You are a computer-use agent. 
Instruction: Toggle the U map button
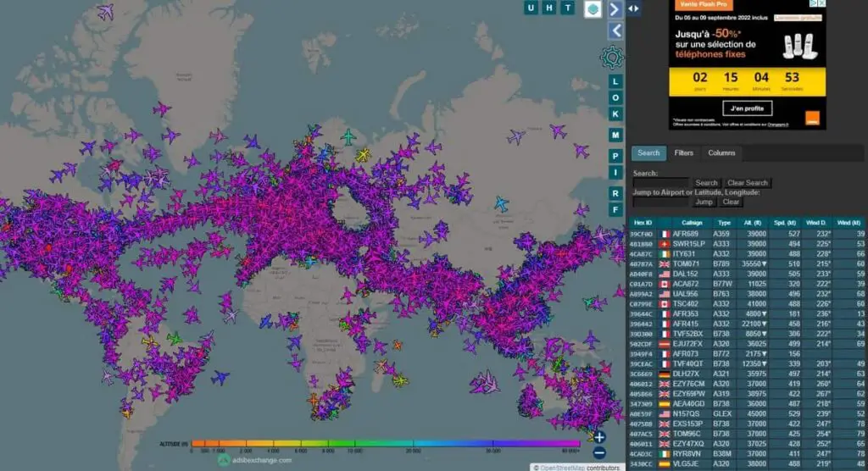click(x=531, y=7)
